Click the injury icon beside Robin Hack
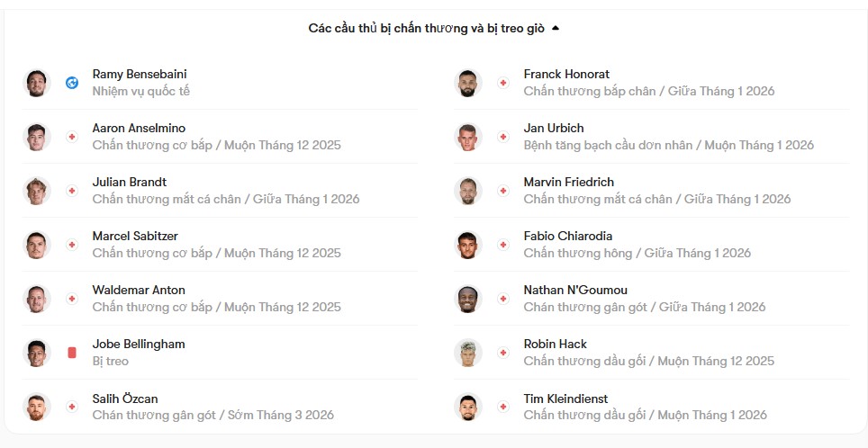This screenshot has width=868, height=448. (503, 353)
